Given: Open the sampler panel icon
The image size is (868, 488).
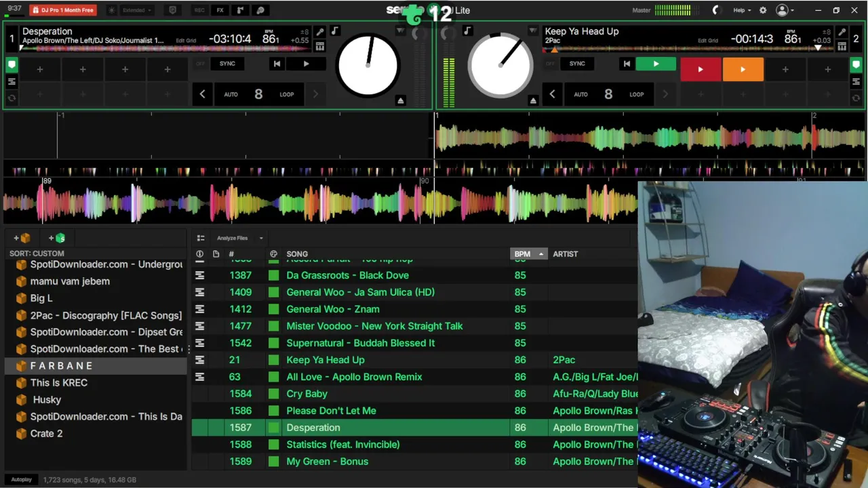Looking at the screenshot, I should tap(240, 10).
